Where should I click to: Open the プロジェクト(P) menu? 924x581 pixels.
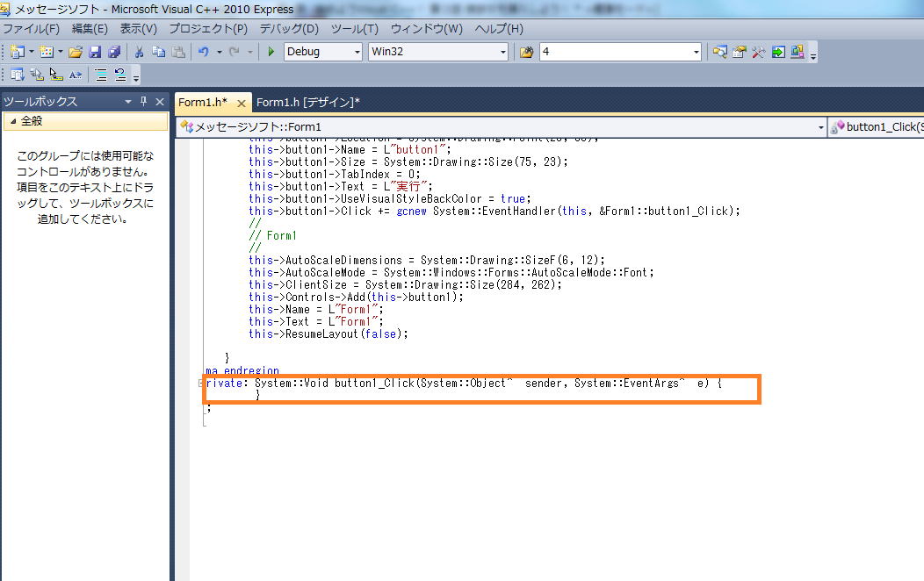click(208, 29)
